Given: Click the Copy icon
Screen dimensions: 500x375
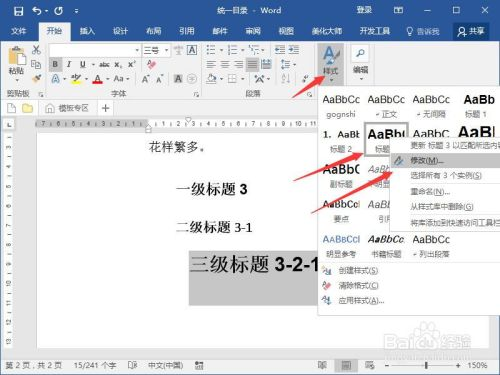Looking at the screenshot, I should (x=36, y=64).
